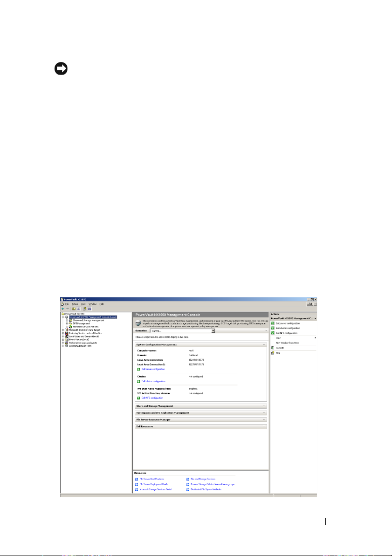Open File and Storage Services link

tap(203, 479)
